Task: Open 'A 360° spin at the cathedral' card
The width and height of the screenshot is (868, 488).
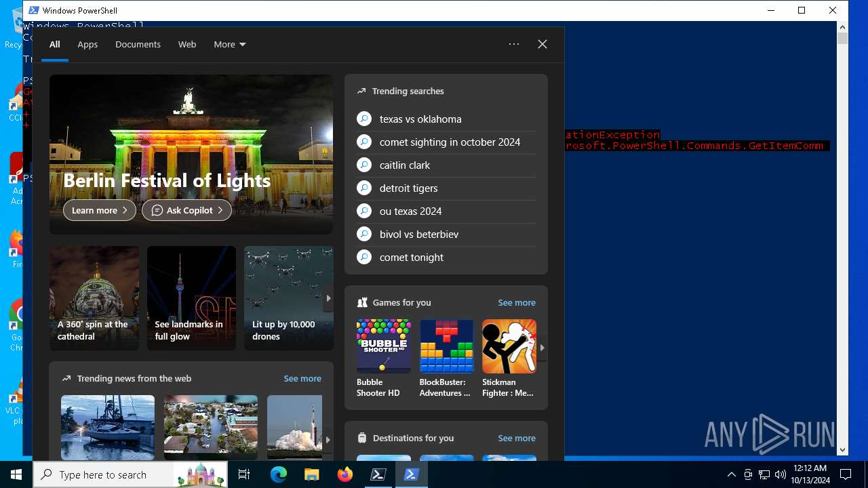Action: click(94, 298)
